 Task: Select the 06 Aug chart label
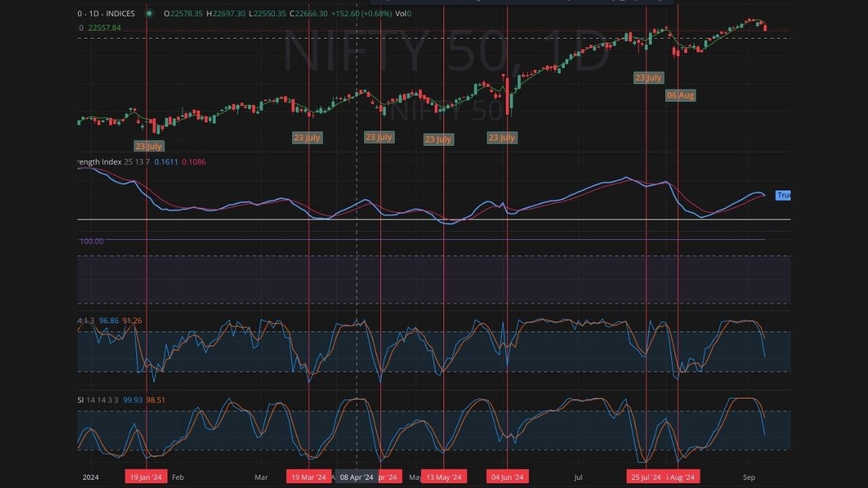click(680, 95)
